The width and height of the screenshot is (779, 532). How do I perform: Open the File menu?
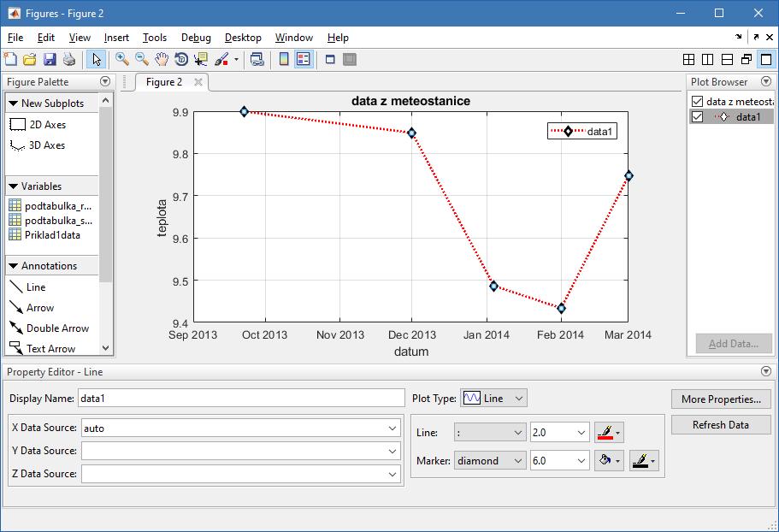click(15, 38)
